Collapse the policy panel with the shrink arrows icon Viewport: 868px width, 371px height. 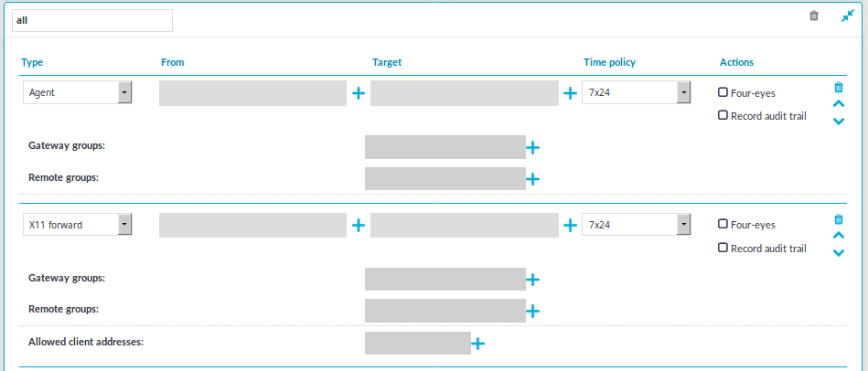tap(848, 16)
